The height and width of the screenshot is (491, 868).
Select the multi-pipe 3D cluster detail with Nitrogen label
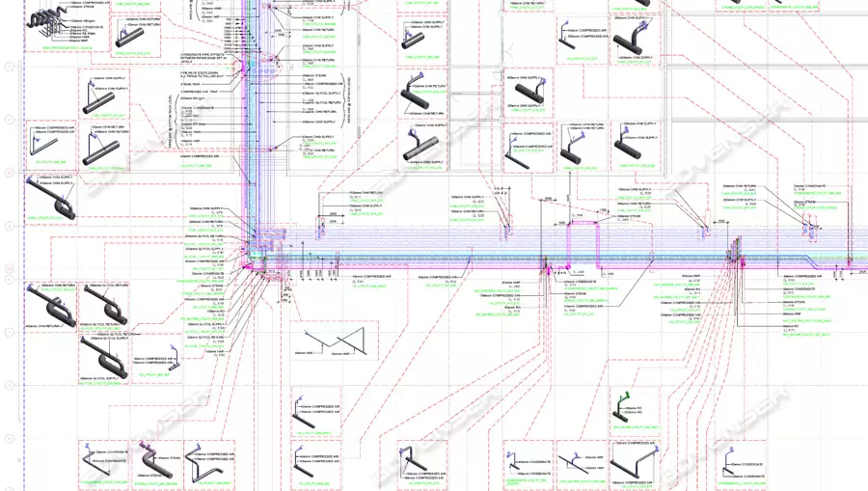coord(67,25)
